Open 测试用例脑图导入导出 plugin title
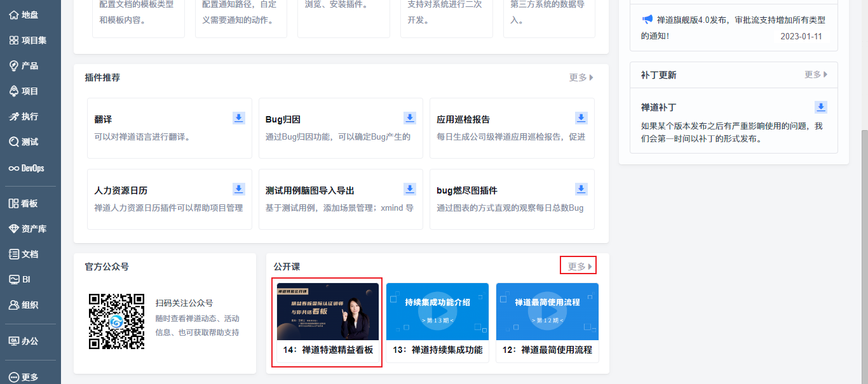The width and height of the screenshot is (868, 384). pos(309,190)
